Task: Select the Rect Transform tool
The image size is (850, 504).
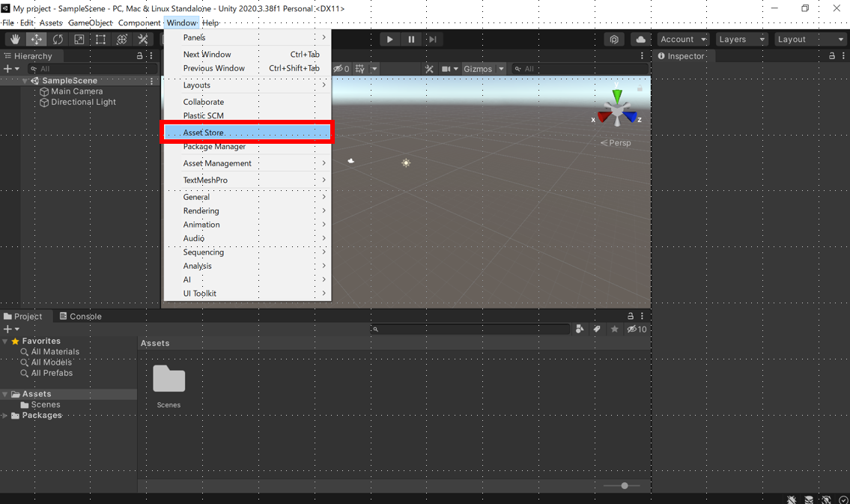Action: point(100,39)
